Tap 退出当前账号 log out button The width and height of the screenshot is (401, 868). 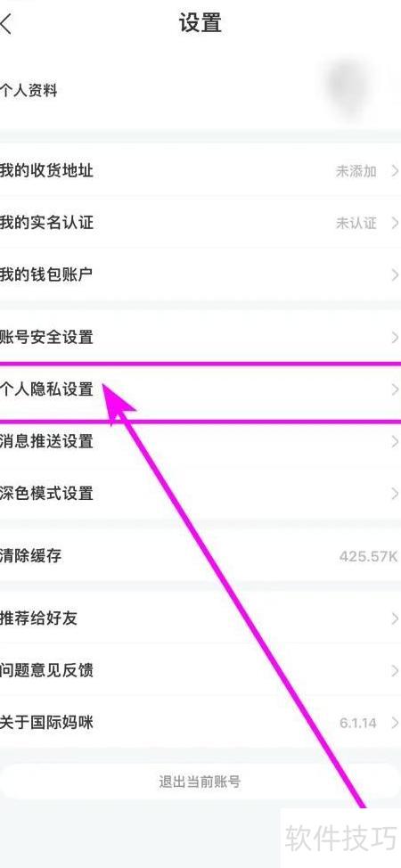[x=200, y=782]
